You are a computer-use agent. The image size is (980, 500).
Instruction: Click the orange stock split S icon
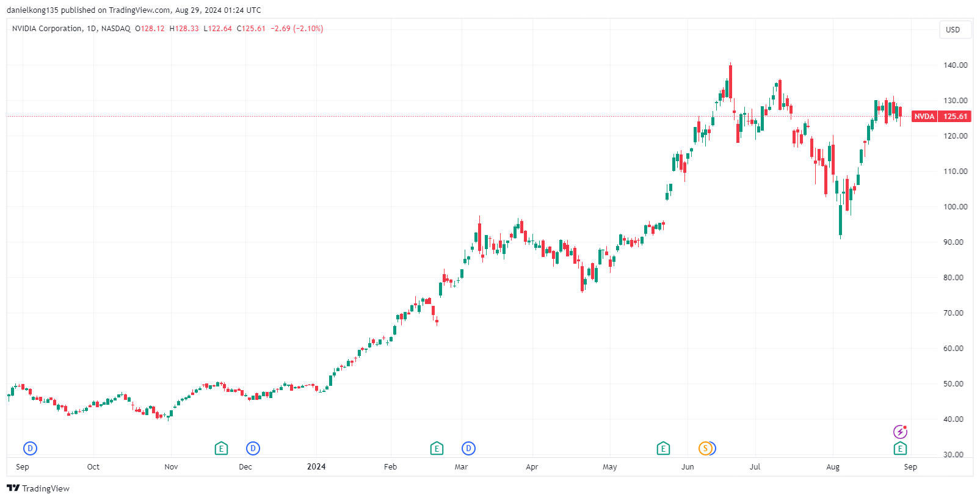click(705, 449)
